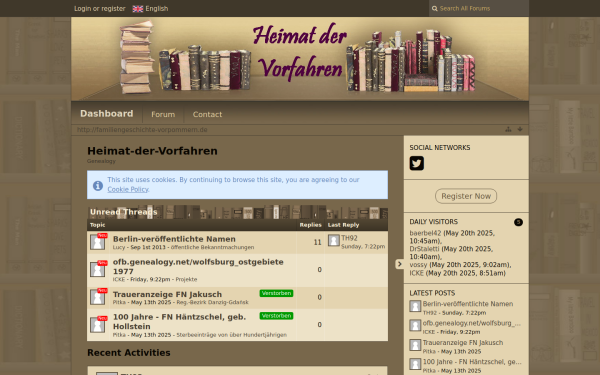The height and width of the screenshot is (375, 600).
Task: Sort by the Last Reply column header
Action: pos(343,225)
